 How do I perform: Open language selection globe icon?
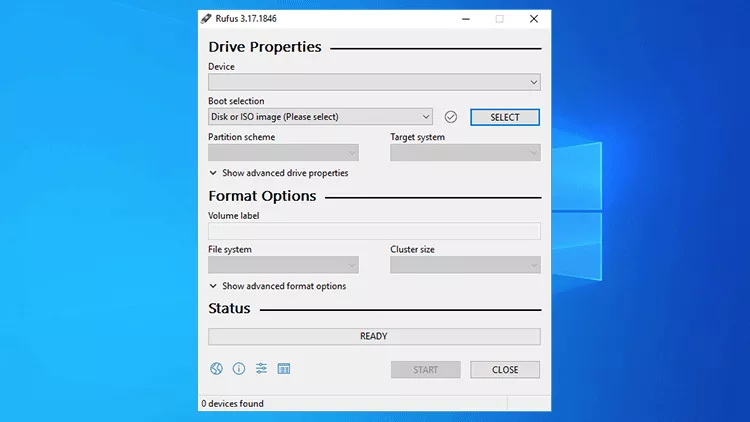click(x=216, y=368)
